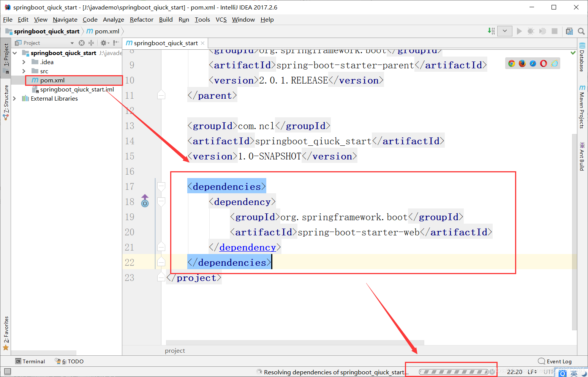Screen dimensions: 588x377
Task: Open the Event Log
Action: (555, 361)
